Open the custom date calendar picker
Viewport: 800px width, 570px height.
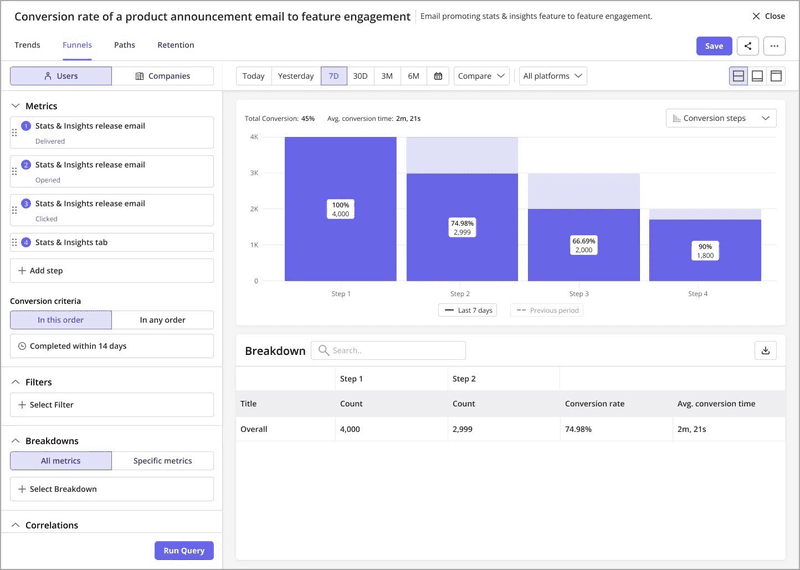(x=438, y=76)
